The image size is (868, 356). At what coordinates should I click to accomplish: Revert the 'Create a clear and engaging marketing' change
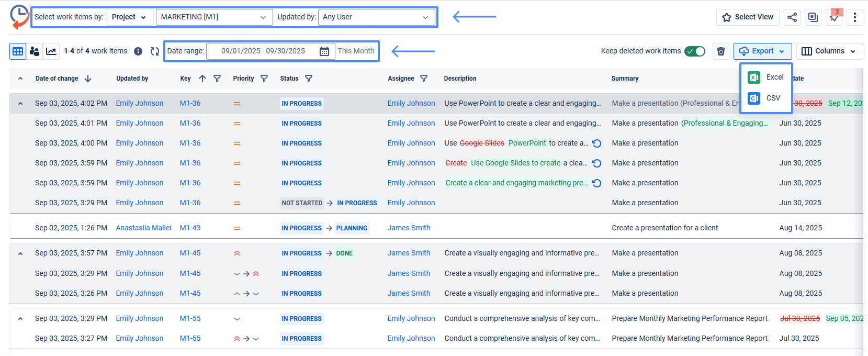tap(597, 183)
